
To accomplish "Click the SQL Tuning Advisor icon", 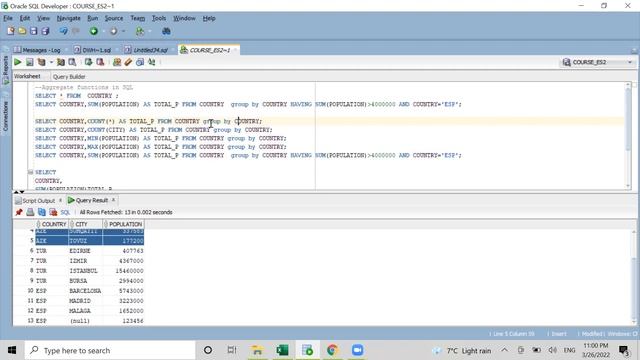I will (x=72, y=62).
